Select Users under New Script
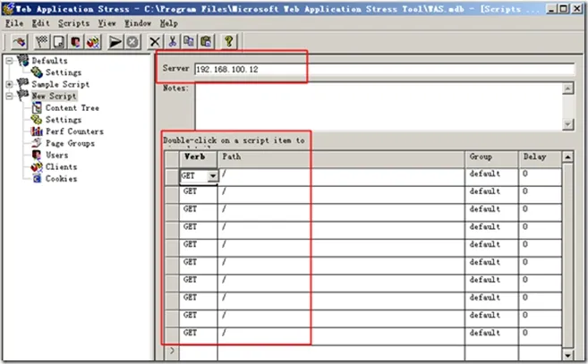 coord(56,156)
